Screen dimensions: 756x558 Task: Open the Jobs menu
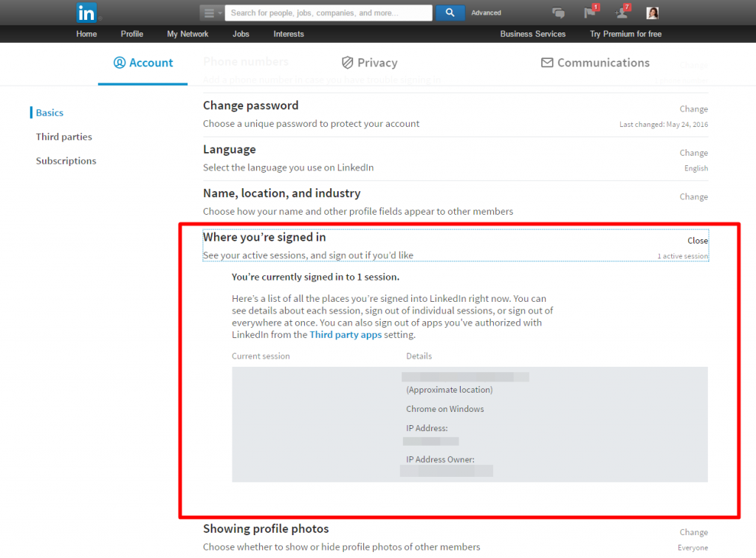(x=241, y=33)
